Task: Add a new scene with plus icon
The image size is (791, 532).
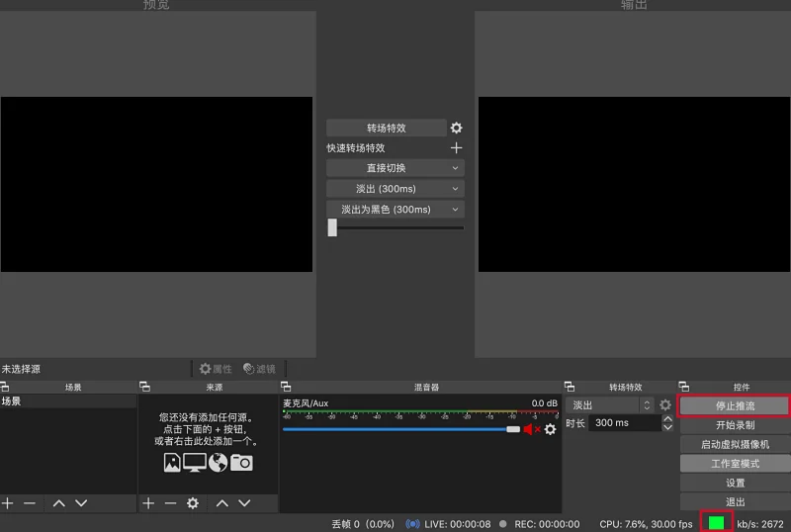Action: (x=8, y=503)
